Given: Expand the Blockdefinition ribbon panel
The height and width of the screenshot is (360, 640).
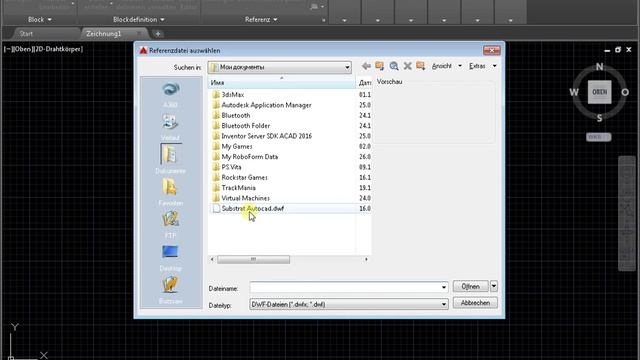Looking at the screenshot, I should tap(139, 20).
